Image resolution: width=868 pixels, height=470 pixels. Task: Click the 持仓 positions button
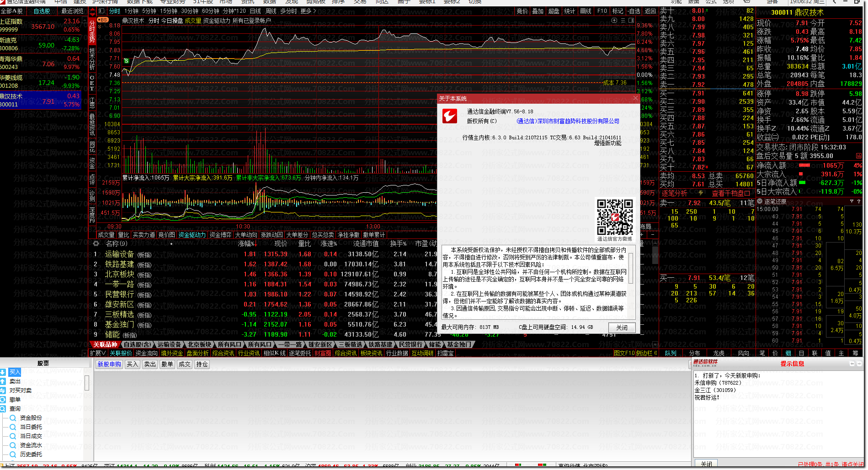[202, 364]
